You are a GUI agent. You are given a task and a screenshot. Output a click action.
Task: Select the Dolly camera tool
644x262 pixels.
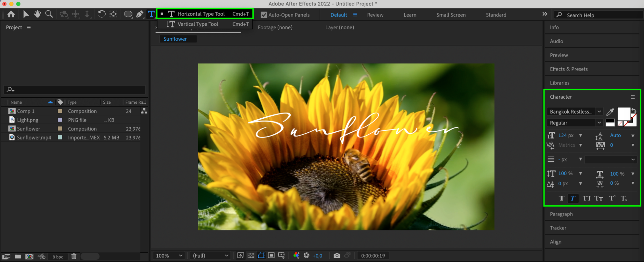click(87, 14)
